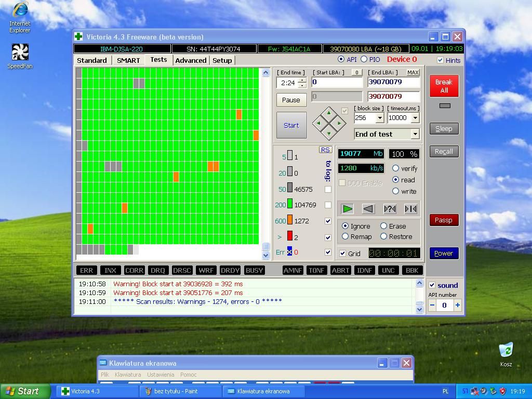Viewport: 532px width, 399px height.
Task: Click the Start LBA input field
Action: pyautogui.click(x=336, y=82)
